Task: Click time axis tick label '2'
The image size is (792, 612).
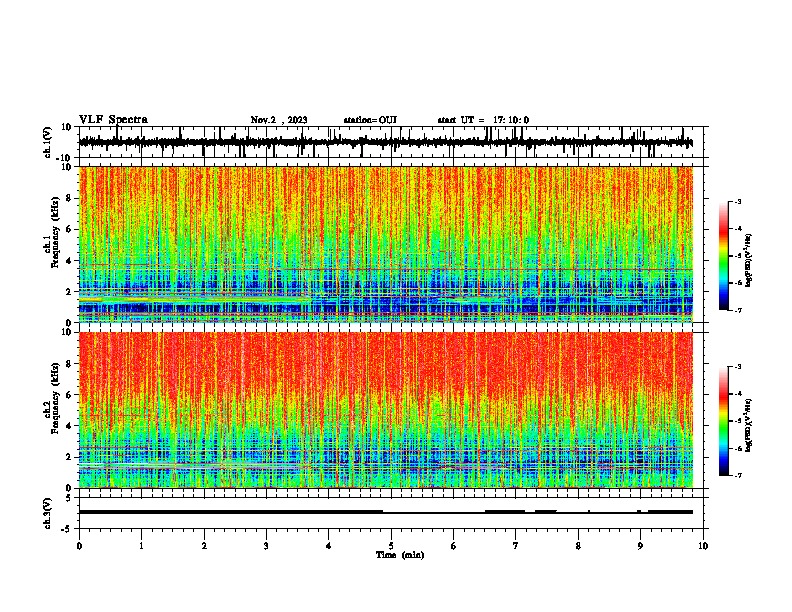Action: [204, 546]
